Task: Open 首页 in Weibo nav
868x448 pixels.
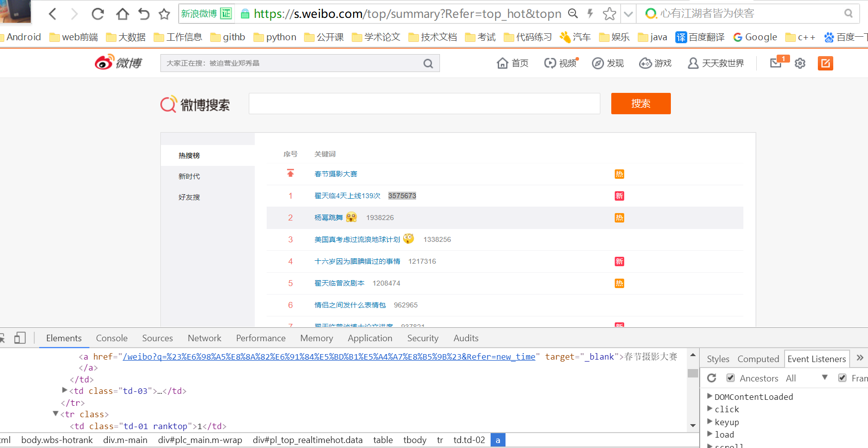Action: coord(513,63)
